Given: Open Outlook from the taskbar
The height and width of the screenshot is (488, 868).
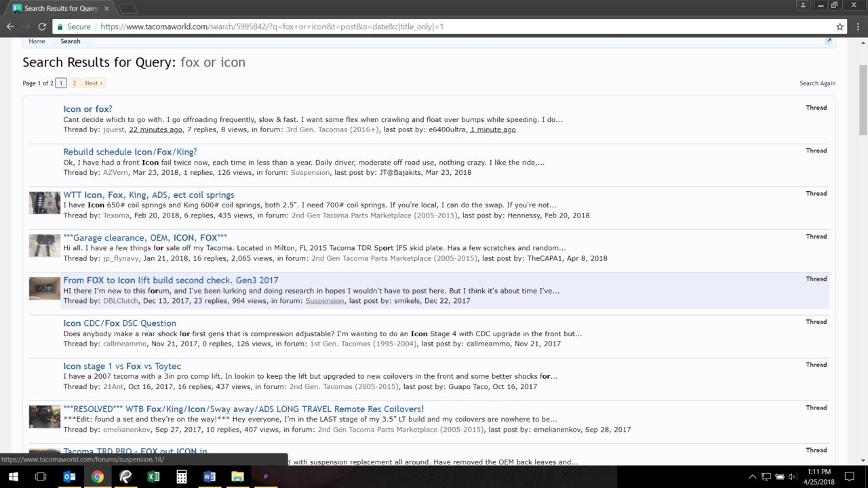Looking at the screenshot, I should (x=69, y=476).
